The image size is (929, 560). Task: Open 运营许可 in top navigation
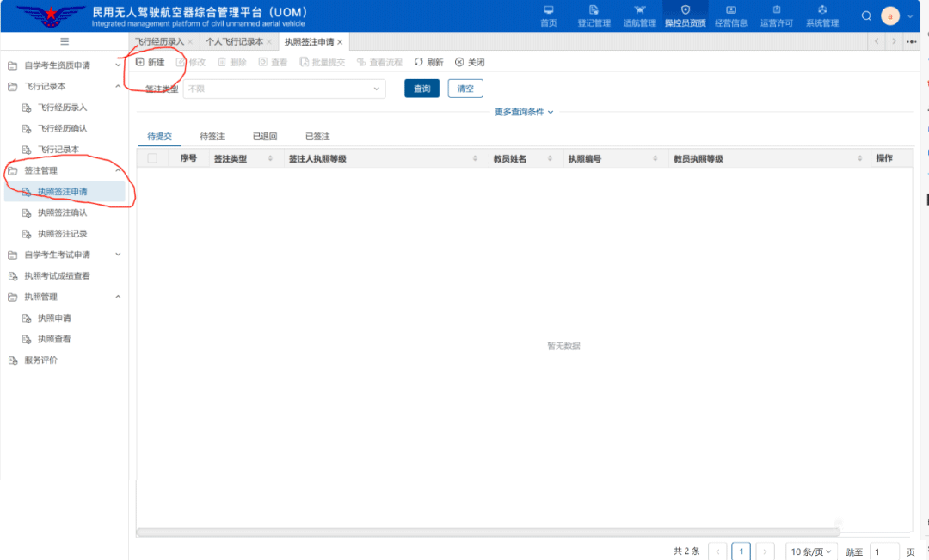(776, 16)
